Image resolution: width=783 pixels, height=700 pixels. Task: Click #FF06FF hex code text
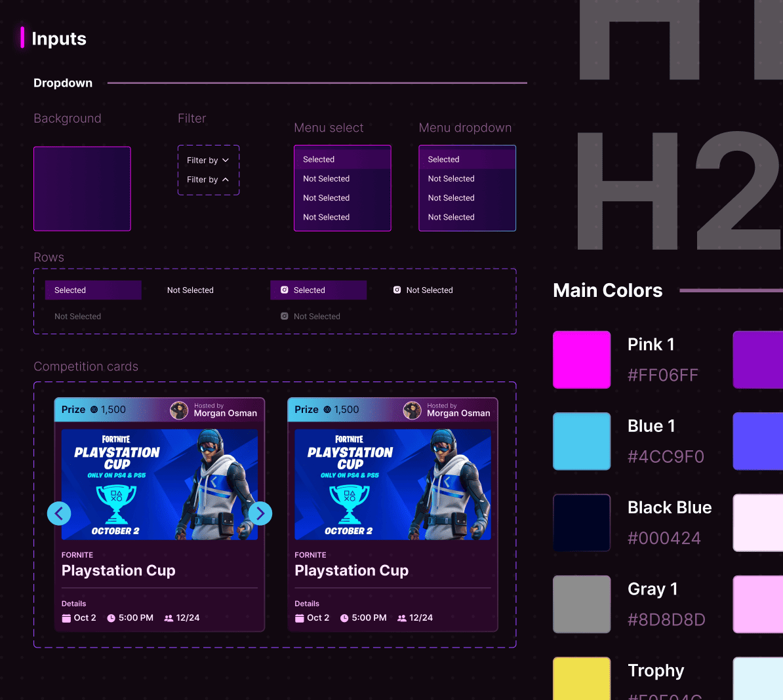tap(662, 375)
